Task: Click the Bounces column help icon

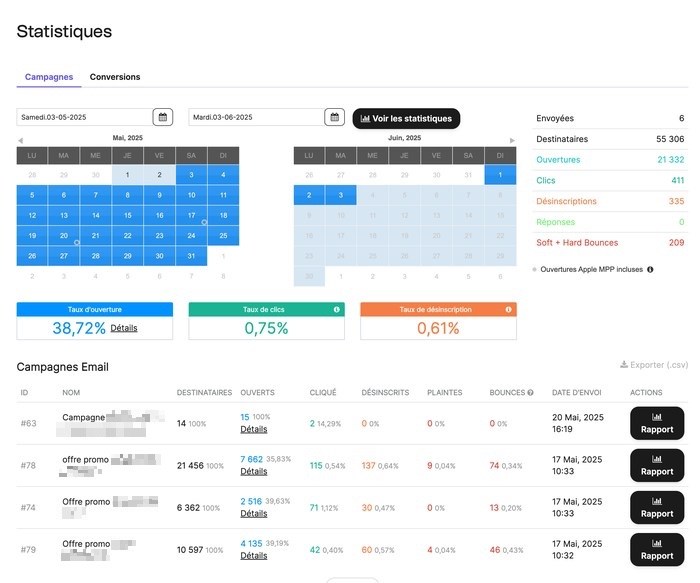Action: tap(530, 393)
